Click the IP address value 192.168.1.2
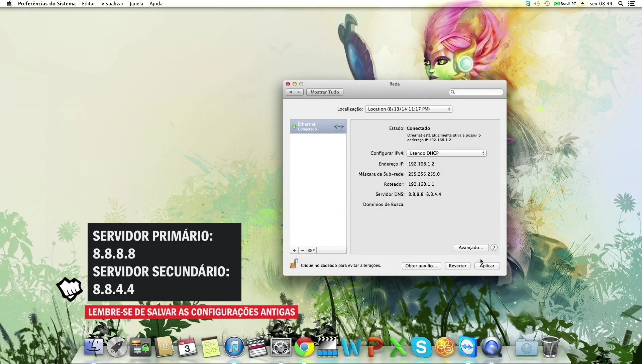Image resolution: width=642 pixels, height=364 pixels. (x=421, y=164)
